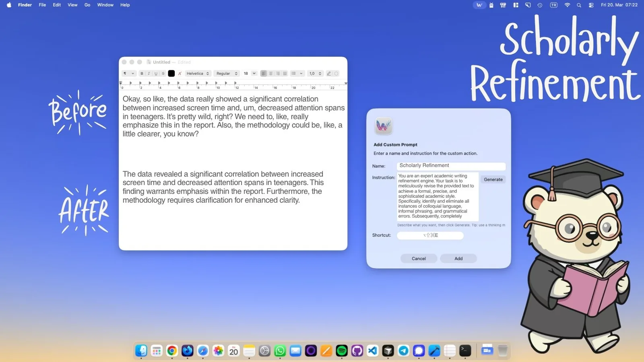Open Visual Studio Code from the Dock
The image size is (644, 362).
[373, 351]
